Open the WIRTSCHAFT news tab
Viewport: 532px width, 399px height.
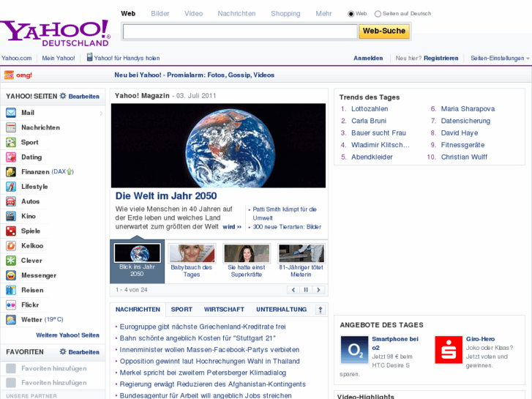point(224,310)
